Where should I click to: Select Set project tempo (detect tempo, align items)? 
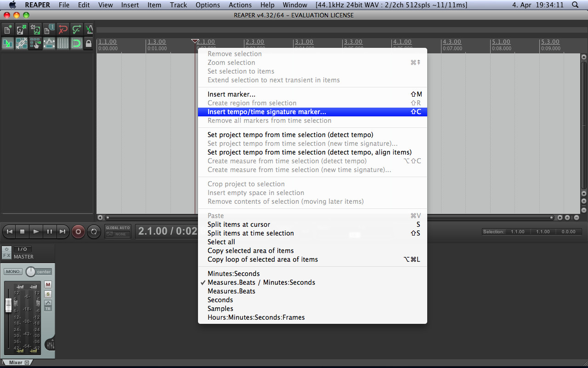click(x=312, y=152)
